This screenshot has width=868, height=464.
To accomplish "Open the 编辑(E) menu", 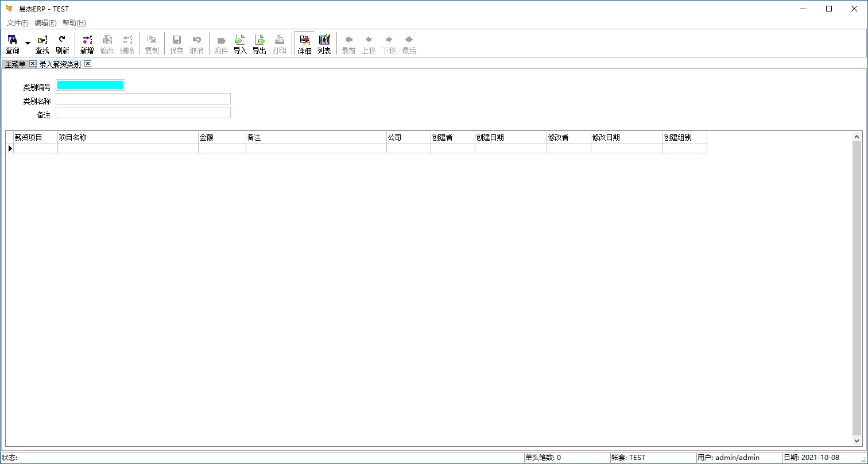I will [45, 23].
